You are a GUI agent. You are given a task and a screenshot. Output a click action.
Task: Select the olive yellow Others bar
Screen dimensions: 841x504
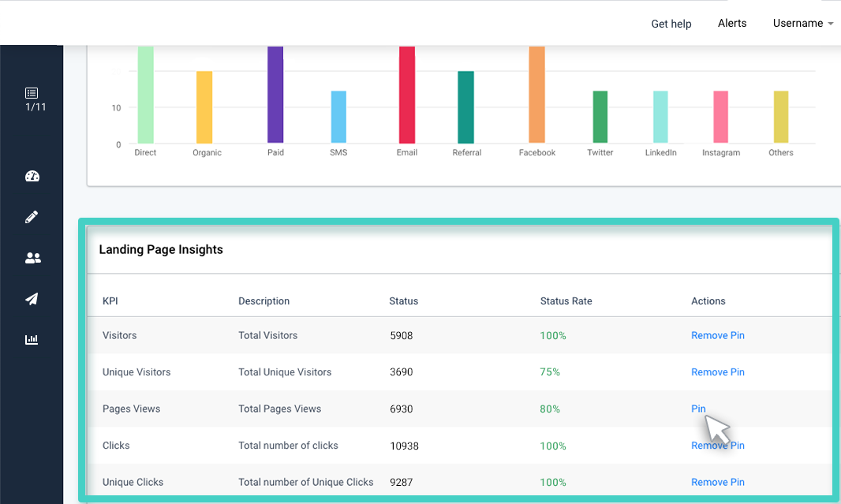[781, 117]
